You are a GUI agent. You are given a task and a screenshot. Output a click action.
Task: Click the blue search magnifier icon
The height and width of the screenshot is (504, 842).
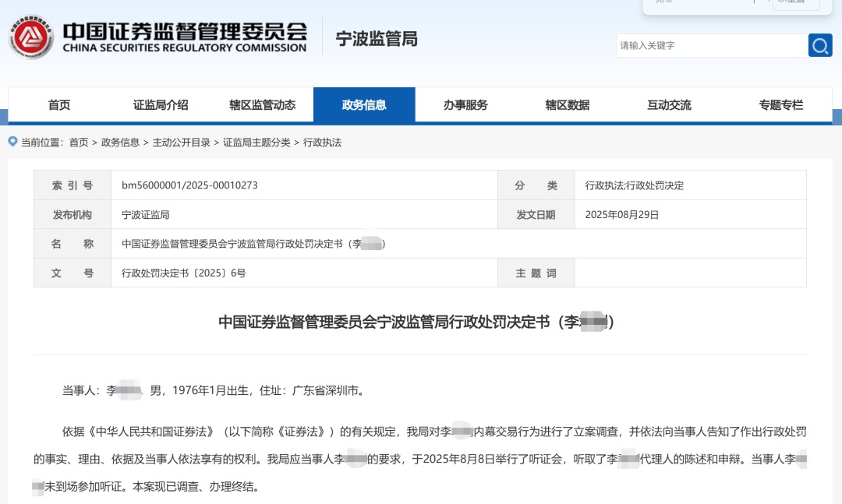[x=820, y=45]
